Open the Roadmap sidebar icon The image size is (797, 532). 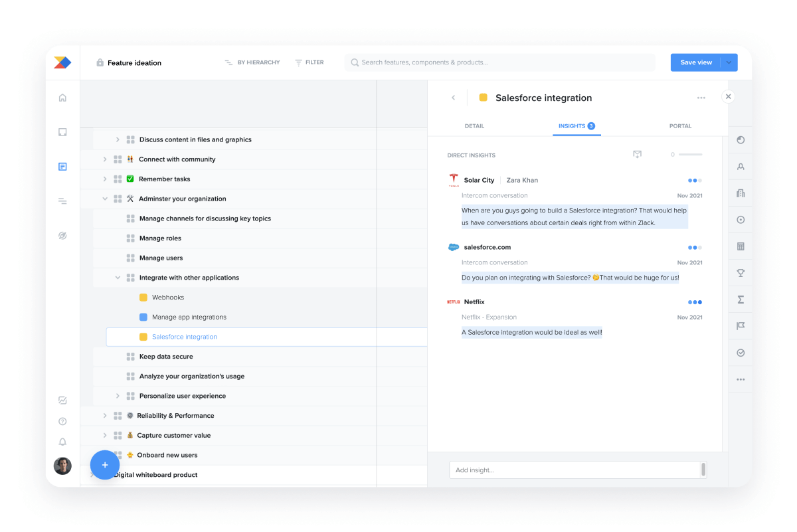click(62, 201)
